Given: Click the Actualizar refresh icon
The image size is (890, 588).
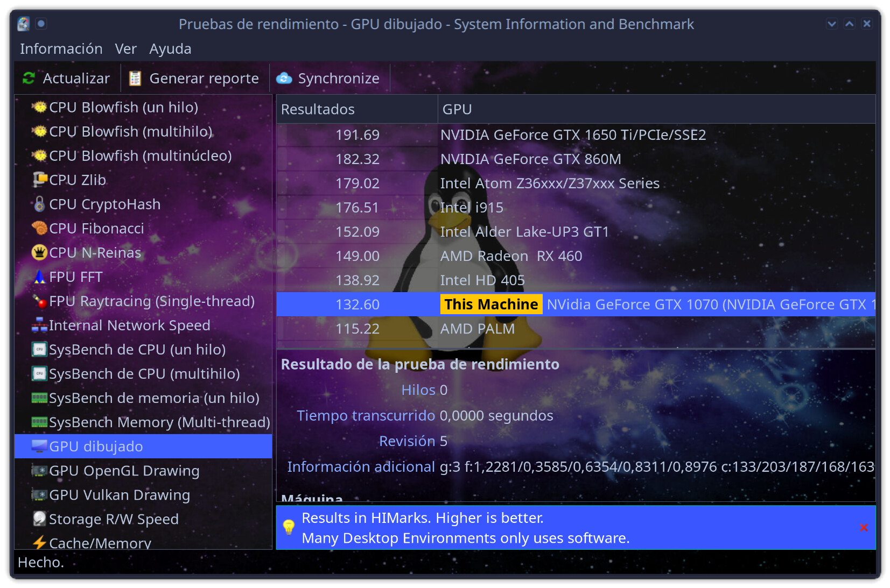Looking at the screenshot, I should [x=29, y=79].
